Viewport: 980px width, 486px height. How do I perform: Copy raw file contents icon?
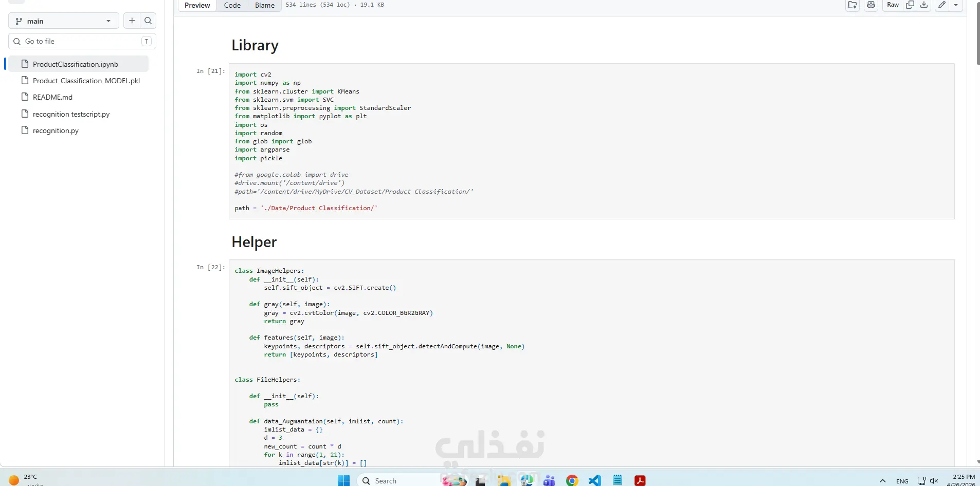tap(910, 5)
